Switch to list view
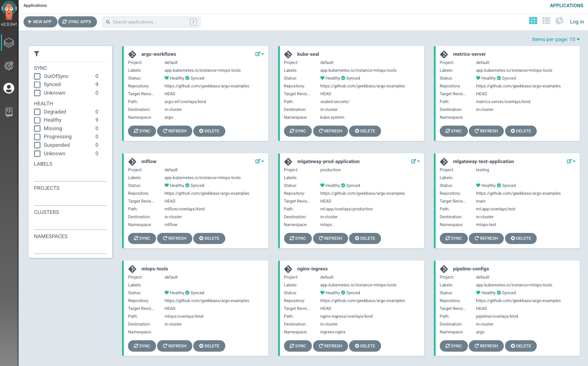The height and width of the screenshot is (366, 588). coord(546,21)
